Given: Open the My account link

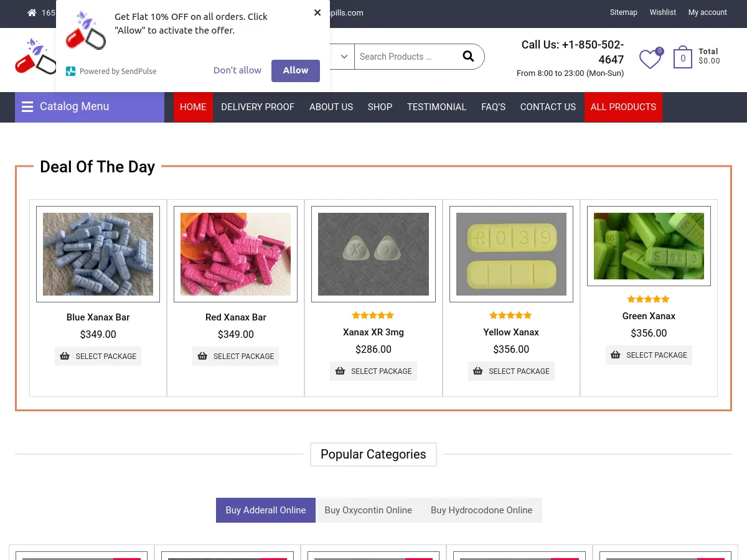Looking at the screenshot, I should point(708,12).
